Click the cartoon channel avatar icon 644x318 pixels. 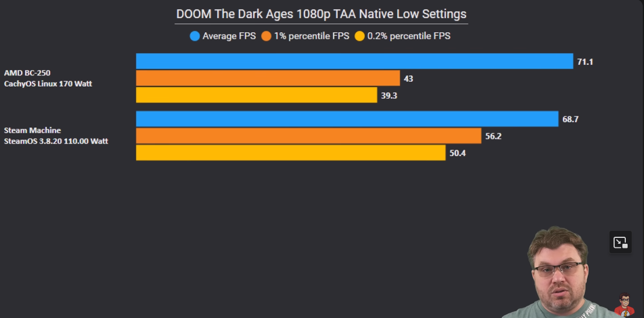pyautogui.click(x=624, y=305)
